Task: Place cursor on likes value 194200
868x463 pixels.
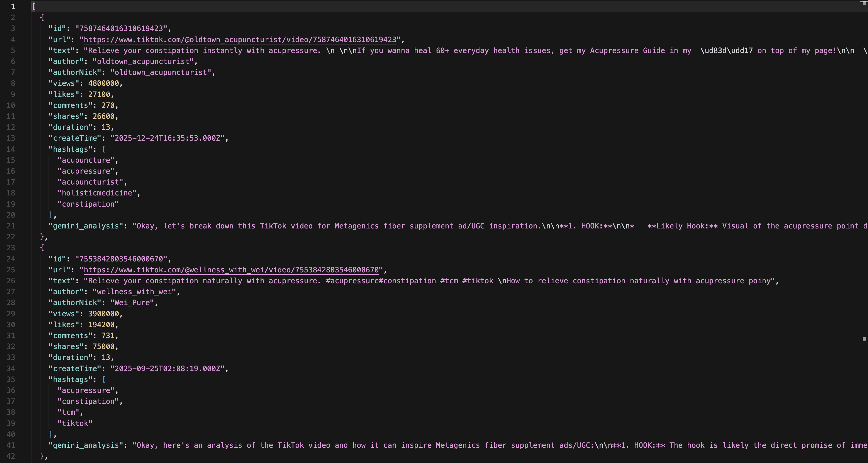Action: (x=101, y=325)
